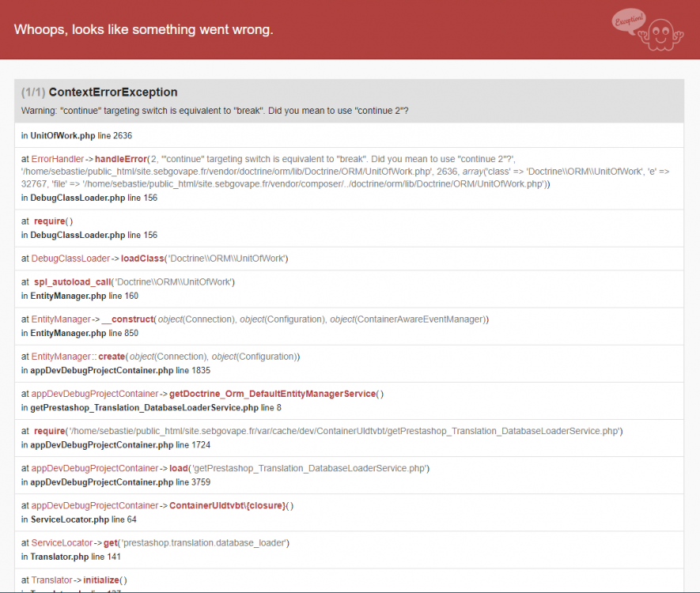Select UnitOfWork.php line 2636 entry
700x593 pixels.
coord(77,135)
